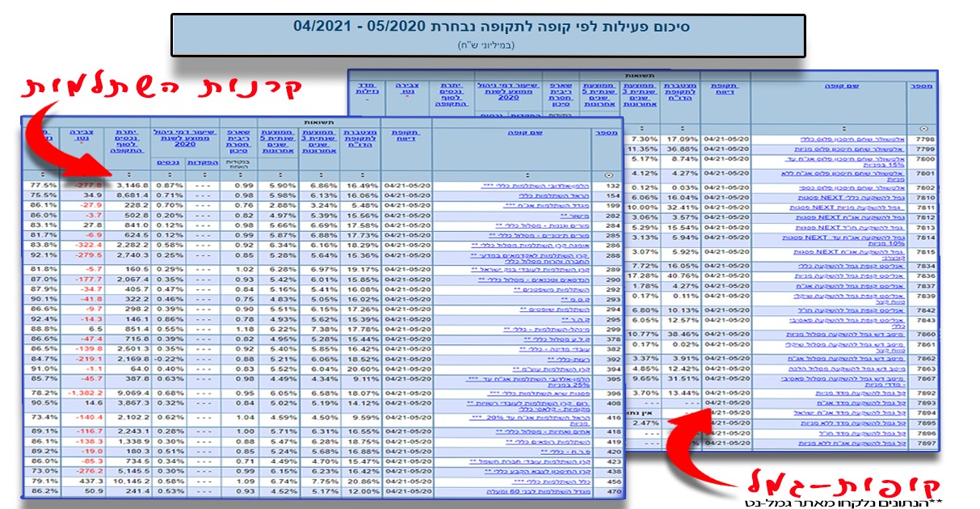Select cumulative return '38.46%' in fund 7860 row
The width and height of the screenshot is (980, 509).
[684, 334]
